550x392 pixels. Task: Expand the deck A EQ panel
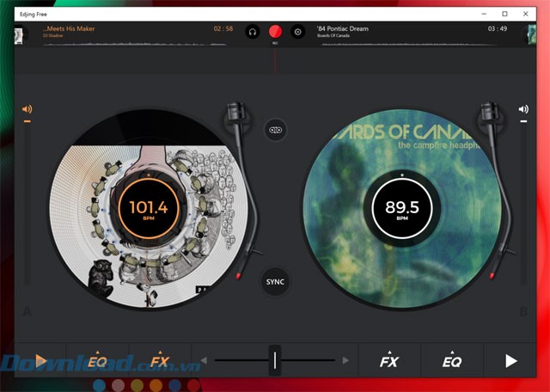[x=97, y=361]
